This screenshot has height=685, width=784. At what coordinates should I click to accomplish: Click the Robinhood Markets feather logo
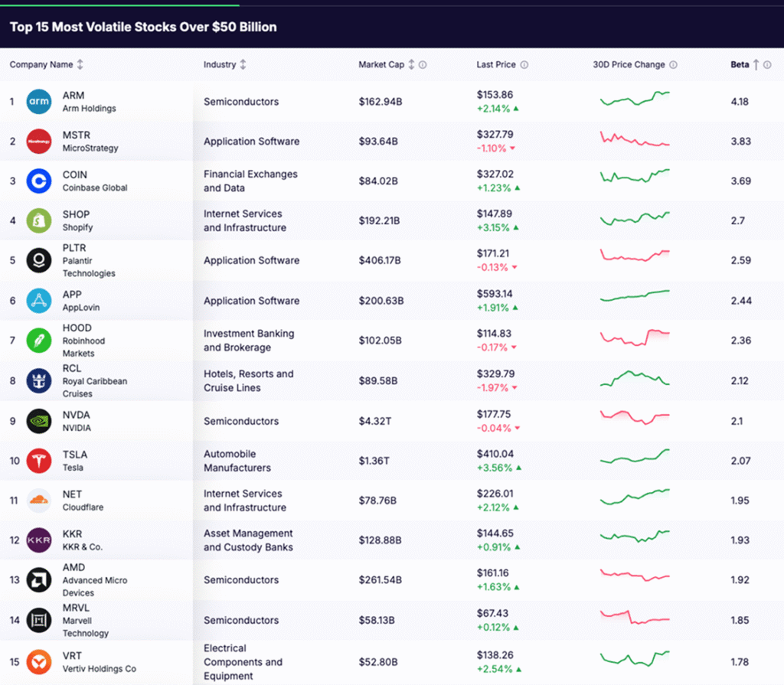point(38,340)
